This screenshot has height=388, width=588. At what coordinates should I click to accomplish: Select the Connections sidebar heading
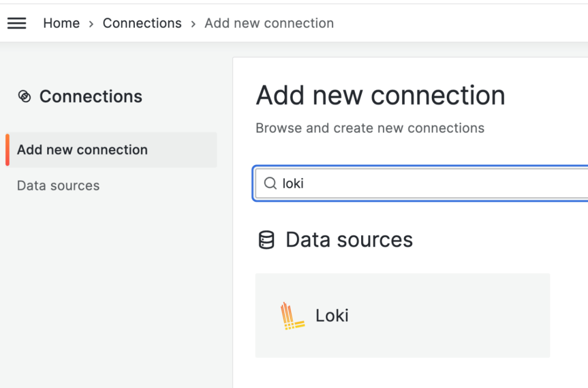coord(91,97)
